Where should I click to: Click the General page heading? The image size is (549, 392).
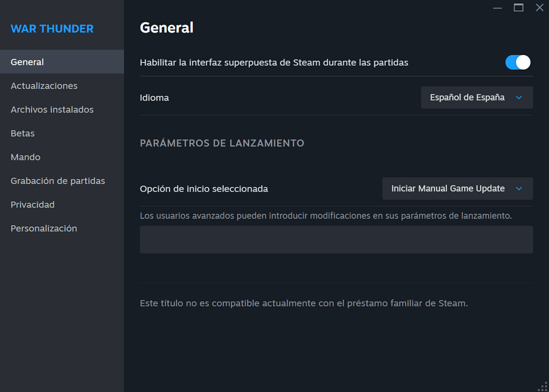(x=166, y=27)
